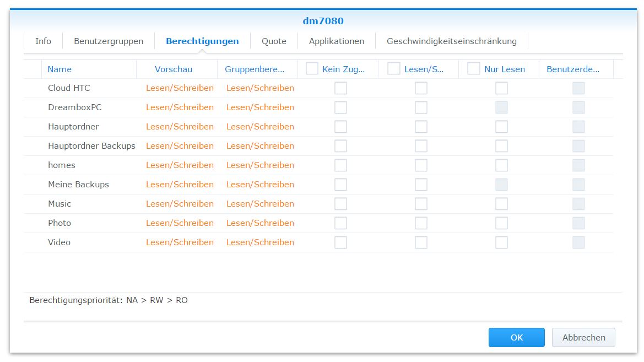
Task: Check 'Kein Zugriff' for homes folder
Action: tap(340, 165)
